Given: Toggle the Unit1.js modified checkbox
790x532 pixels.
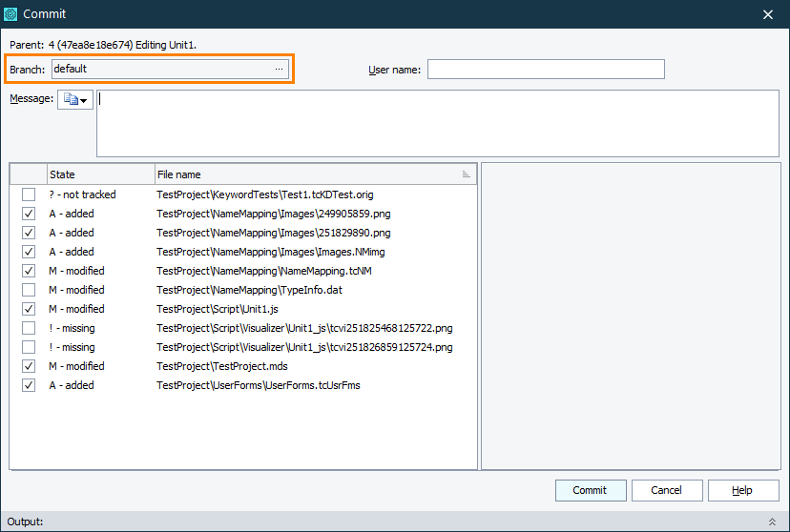Looking at the screenshot, I should pos(29,309).
